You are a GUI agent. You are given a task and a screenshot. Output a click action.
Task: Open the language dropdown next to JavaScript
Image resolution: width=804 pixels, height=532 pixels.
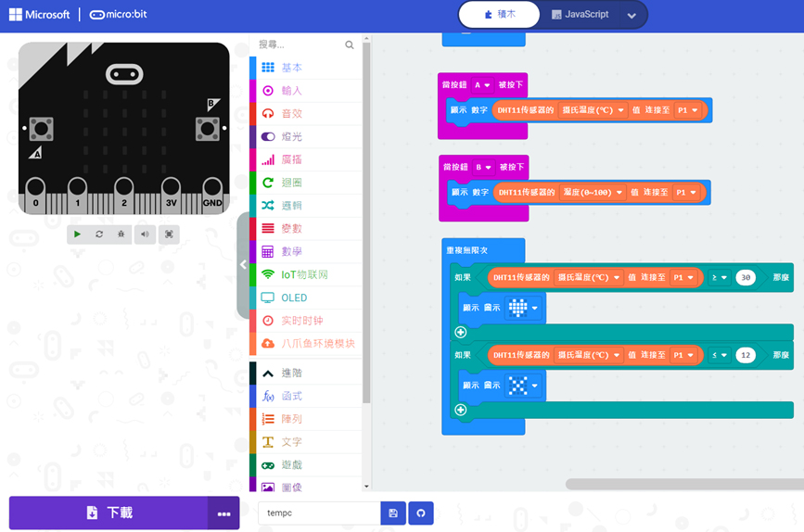coord(632,16)
